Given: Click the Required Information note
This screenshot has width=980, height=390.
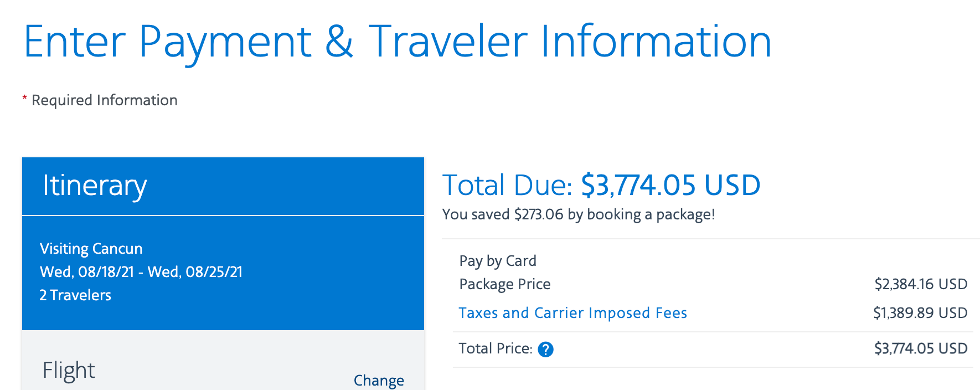Looking at the screenshot, I should tap(105, 100).
